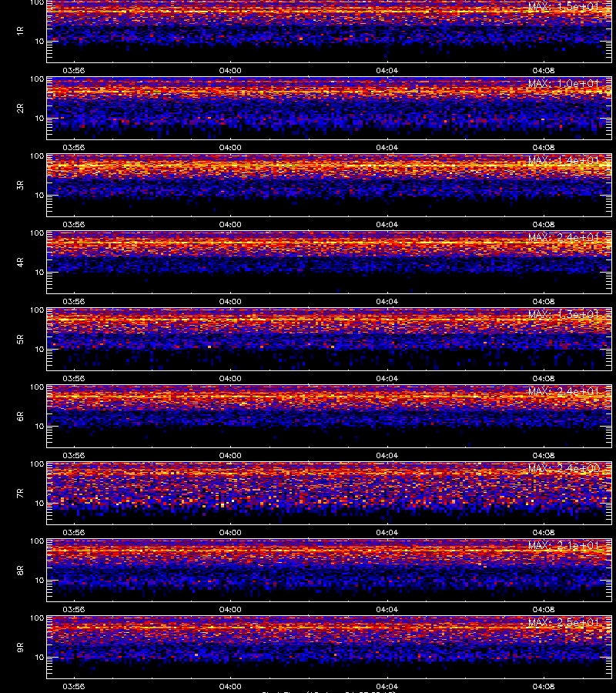Select the MAX: 2.4e+00 annotation in panel 7R
The height and width of the screenshot is (693, 616).
(x=564, y=468)
